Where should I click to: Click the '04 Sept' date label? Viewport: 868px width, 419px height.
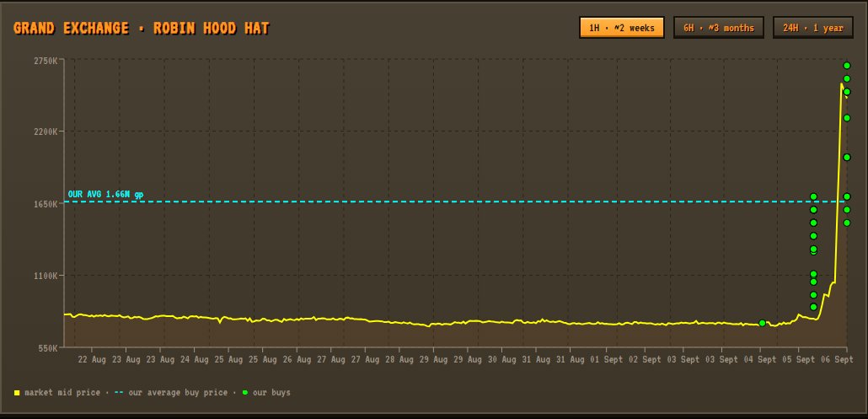click(760, 360)
